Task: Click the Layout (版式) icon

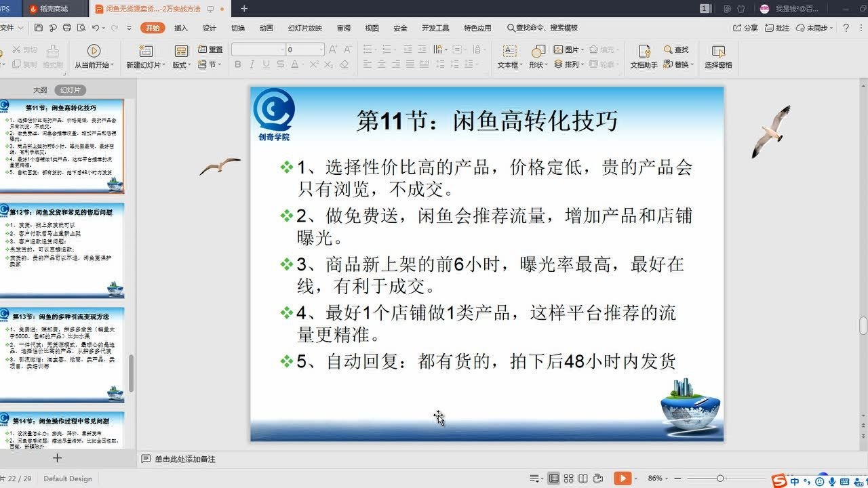Action: click(x=181, y=51)
